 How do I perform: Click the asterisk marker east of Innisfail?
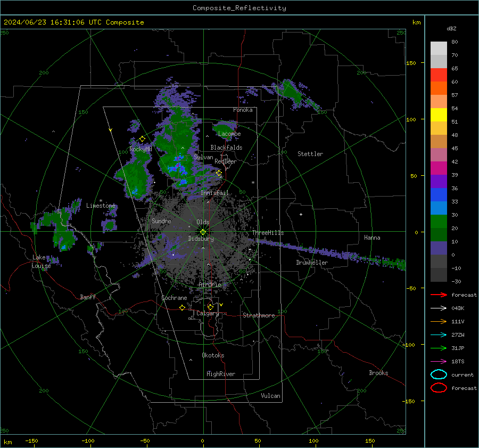point(253,183)
